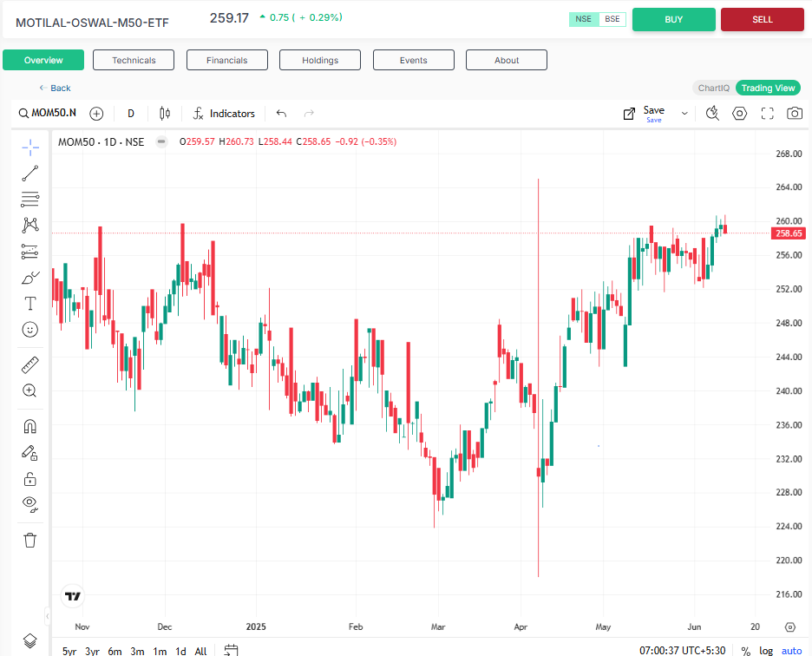Activate the zoom-in magnifier tool
Screen dimensions: 812x656
click(30, 390)
